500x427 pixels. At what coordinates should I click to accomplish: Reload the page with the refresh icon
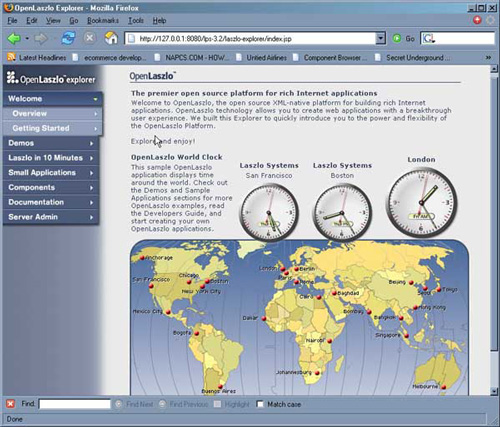click(x=68, y=38)
